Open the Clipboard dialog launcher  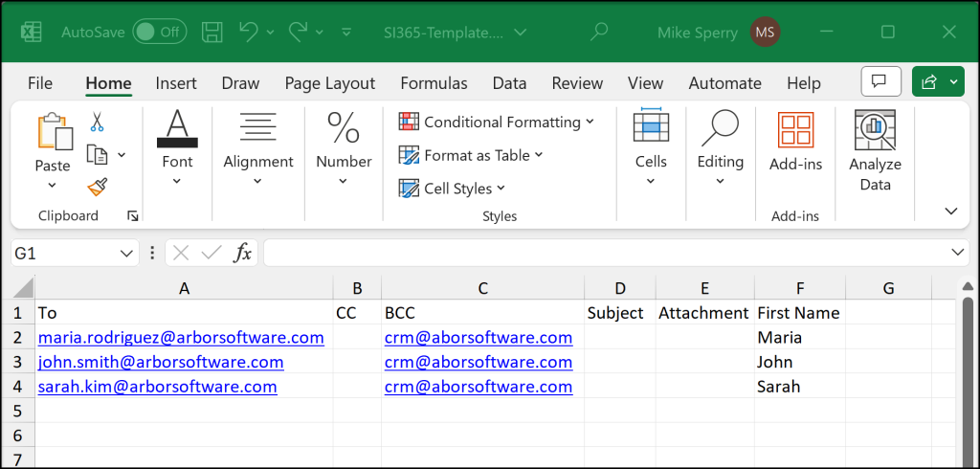(133, 216)
